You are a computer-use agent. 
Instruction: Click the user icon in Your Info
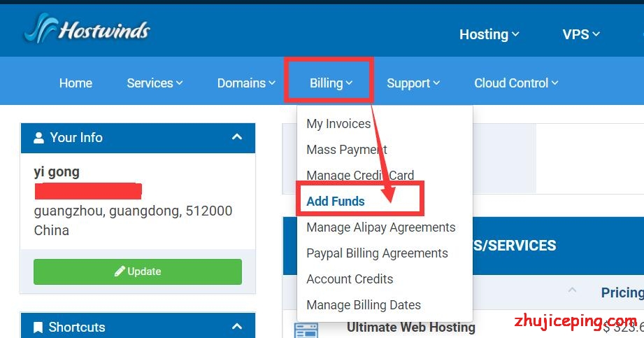coord(38,138)
